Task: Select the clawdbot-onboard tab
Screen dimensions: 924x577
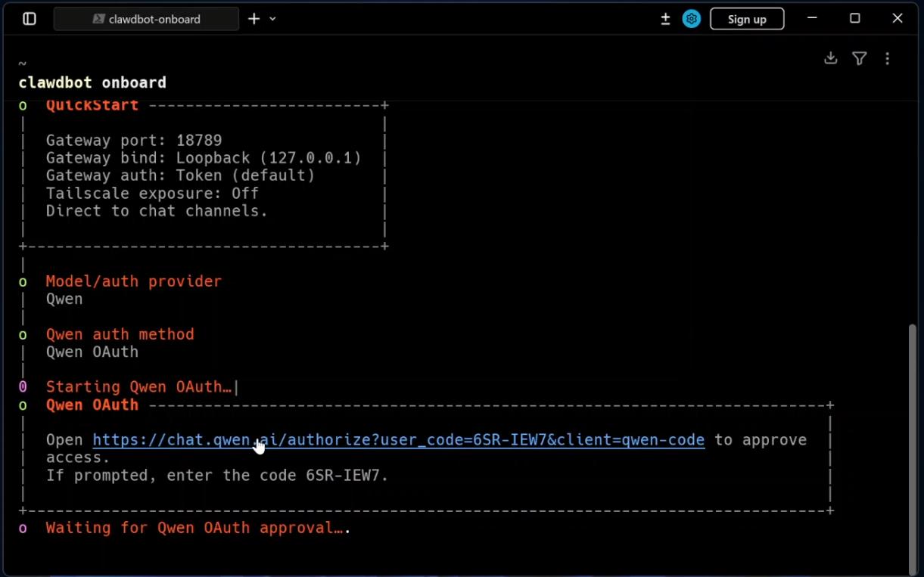Action: tap(146, 19)
